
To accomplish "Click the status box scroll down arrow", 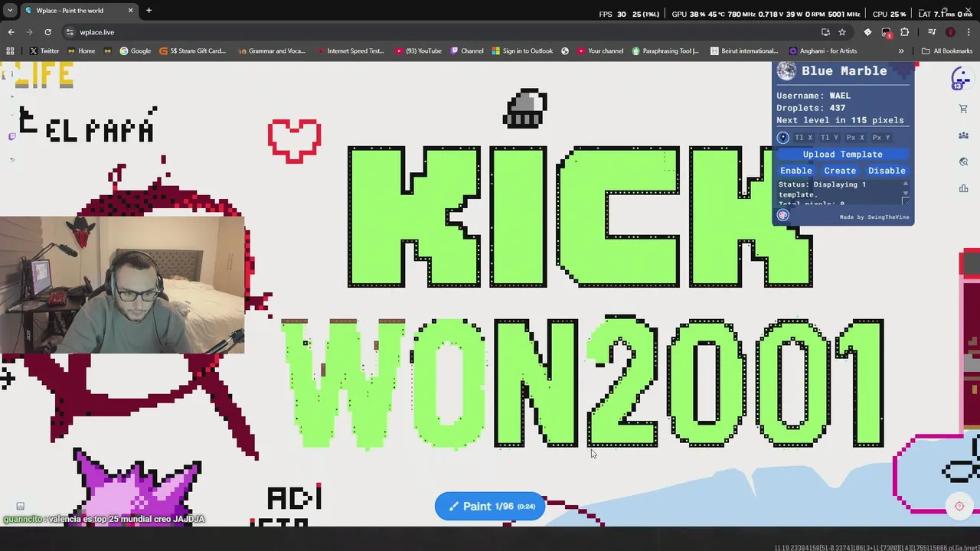I will tap(906, 193).
